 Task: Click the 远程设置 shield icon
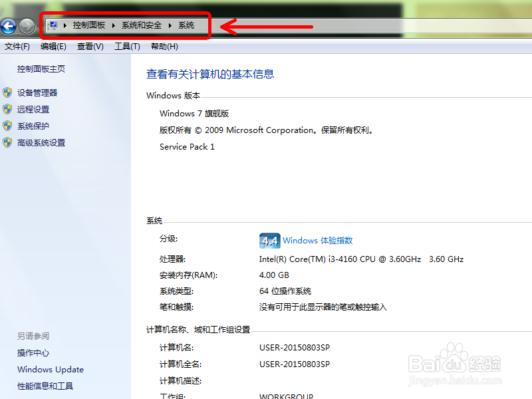coord(9,109)
